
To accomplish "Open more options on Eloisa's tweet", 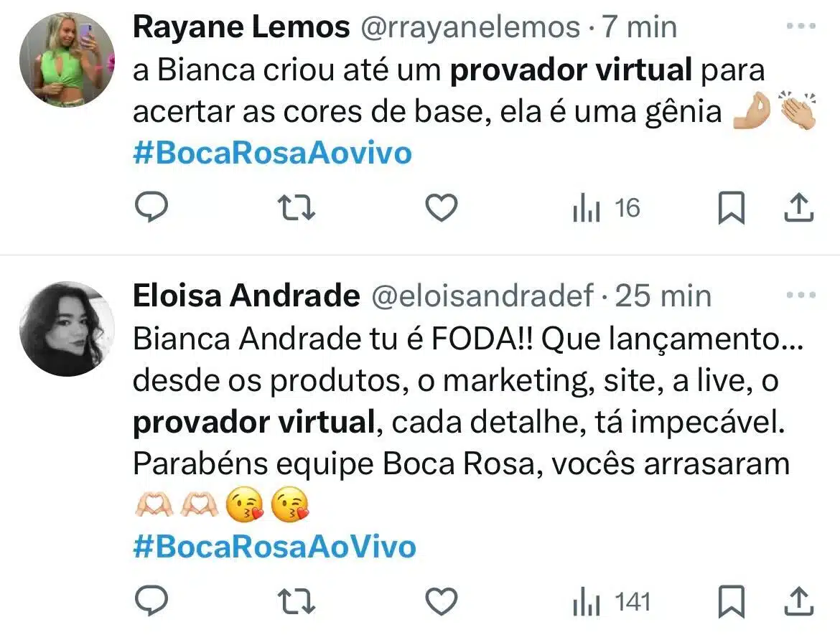I will [x=801, y=295].
